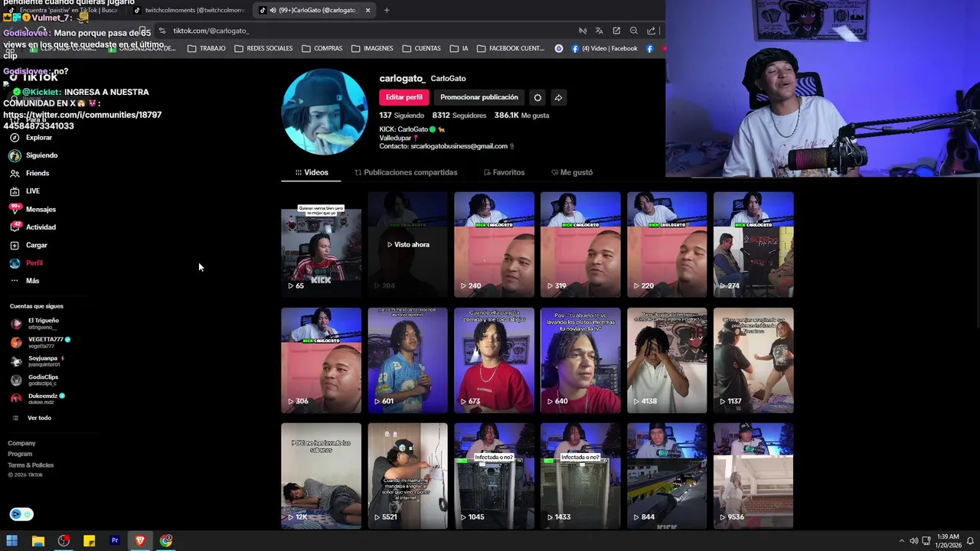Viewport: 980px width, 551px height.
Task: Click the share profile arrow icon
Action: tap(558, 97)
